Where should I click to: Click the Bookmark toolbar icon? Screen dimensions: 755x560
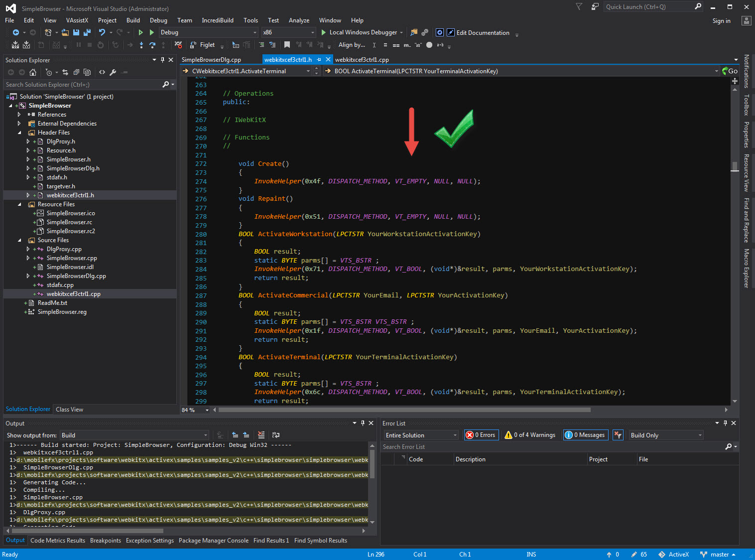point(287,45)
